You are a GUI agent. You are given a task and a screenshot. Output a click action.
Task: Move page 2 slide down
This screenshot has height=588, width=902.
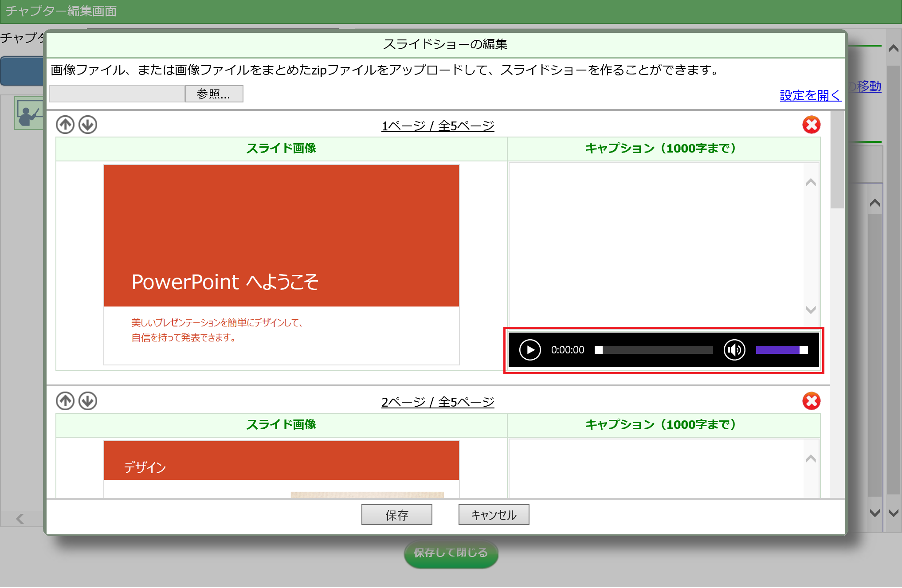point(88,401)
